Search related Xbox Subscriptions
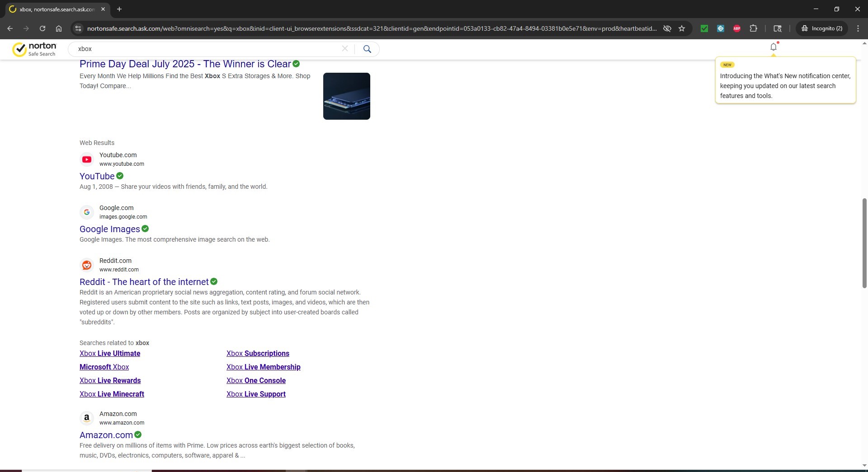This screenshot has width=868, height=472. 258,353
